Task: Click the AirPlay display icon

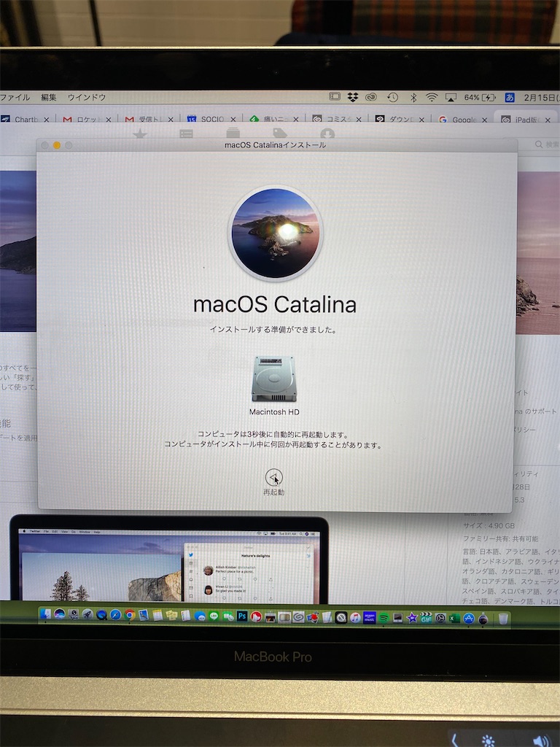Action: point(451,97)
